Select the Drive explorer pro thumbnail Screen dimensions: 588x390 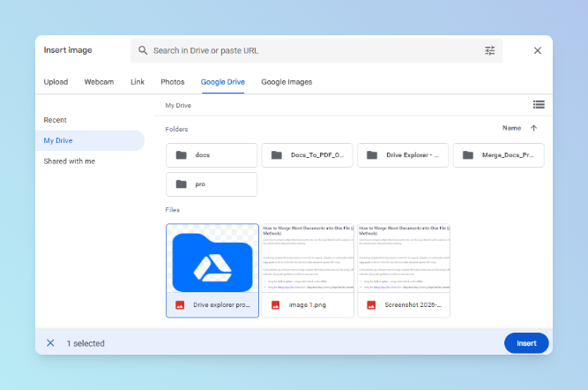tap(212, 259)
